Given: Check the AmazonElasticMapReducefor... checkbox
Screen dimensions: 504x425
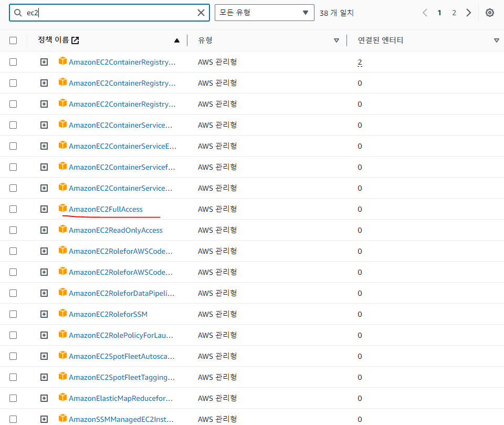Looking at the screenshot, I should pyautogui.click(x=13, y=398).
